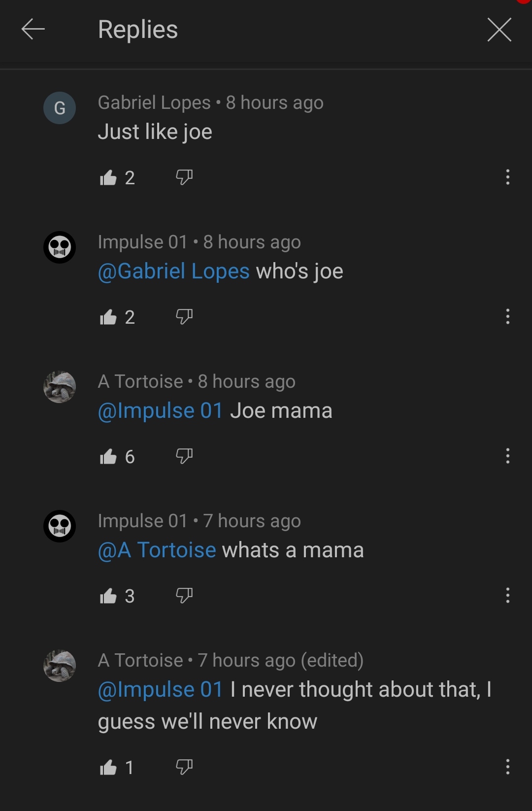Dislike the "Joe mama" reply
The width and height of the screenshot is (532, 811).
[x=184, y=457]
